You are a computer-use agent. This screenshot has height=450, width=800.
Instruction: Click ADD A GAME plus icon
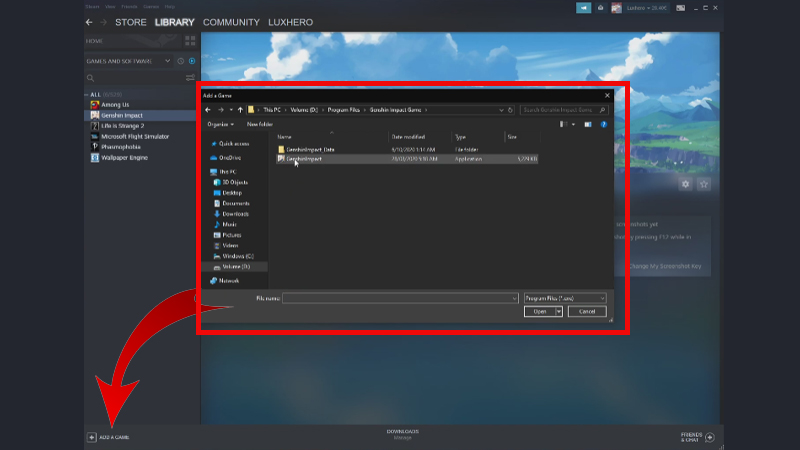click(x=91, y=437)
